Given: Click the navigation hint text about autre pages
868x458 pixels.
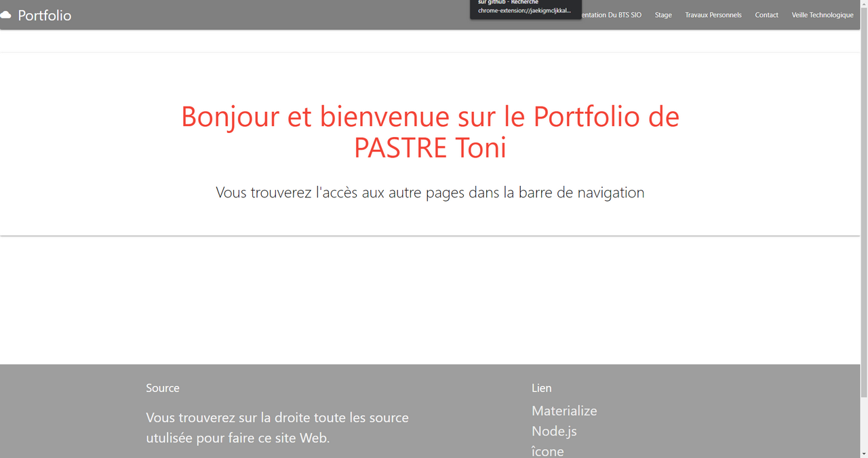Looking at the screenshot, I should [x=429, y=192].
